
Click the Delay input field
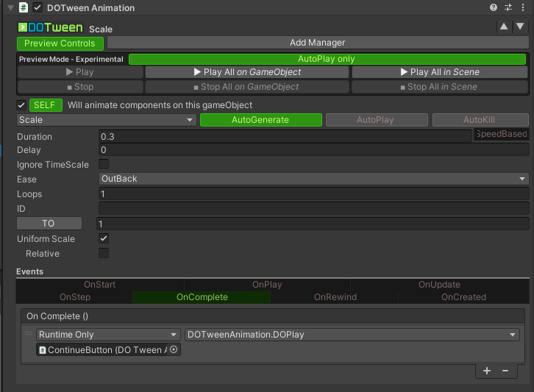(313, 150)
